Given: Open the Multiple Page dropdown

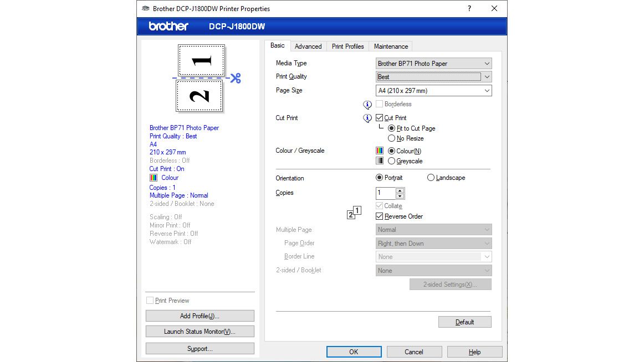Looking at the screenshot, I should click(x=434, y=230).
